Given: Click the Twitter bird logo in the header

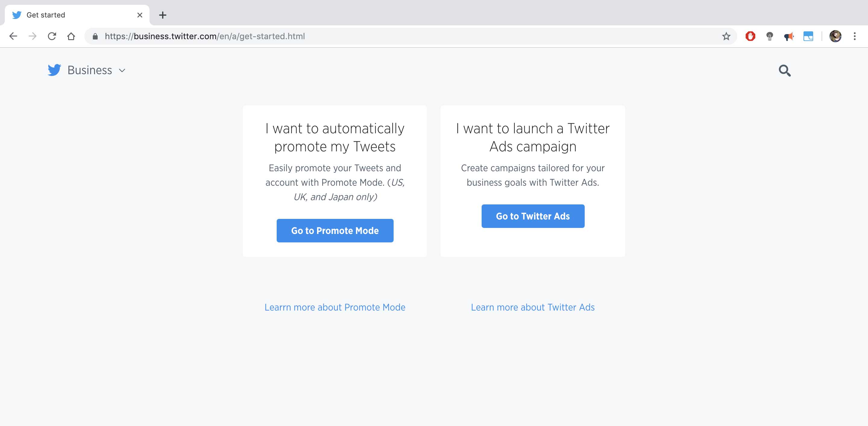Looking at the screenshot, I should click(54, 70).
